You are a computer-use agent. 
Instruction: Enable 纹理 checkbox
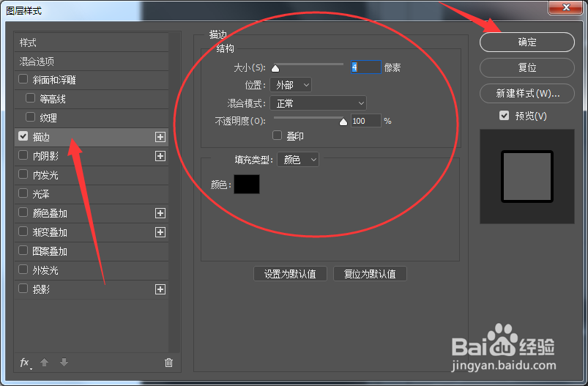(30, 117)
